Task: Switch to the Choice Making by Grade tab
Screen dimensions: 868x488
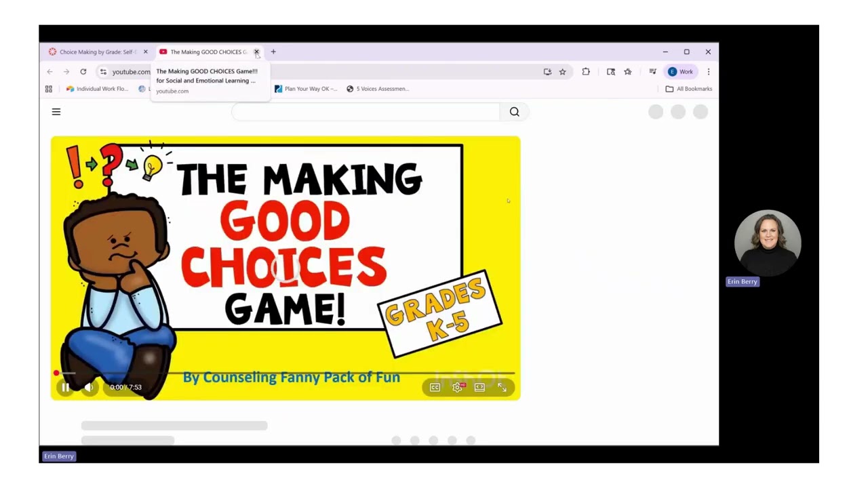Action: tap(98, 52)
